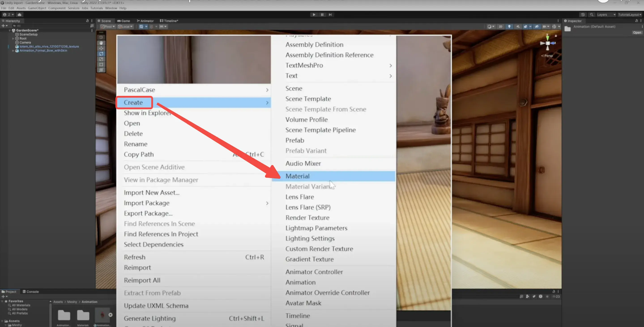The image size is (644, 327).
Task: Click the Open button in Inspector
Action: (637, 32)
